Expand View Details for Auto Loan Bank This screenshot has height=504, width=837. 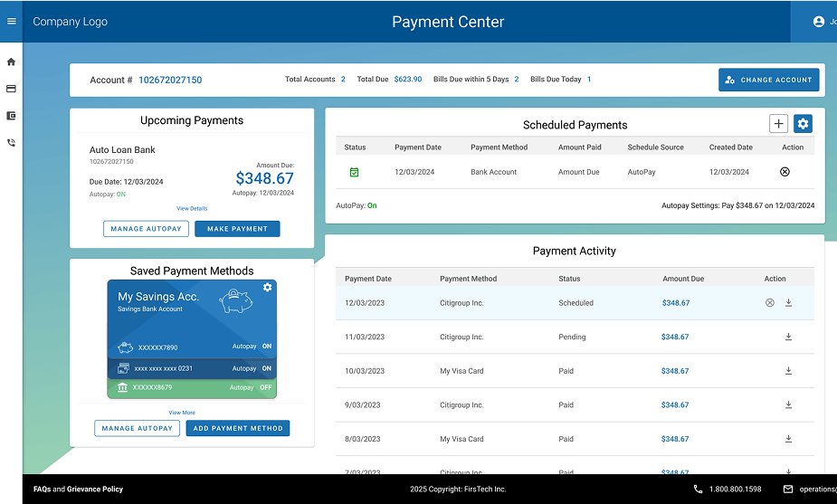tap(192, 209)
